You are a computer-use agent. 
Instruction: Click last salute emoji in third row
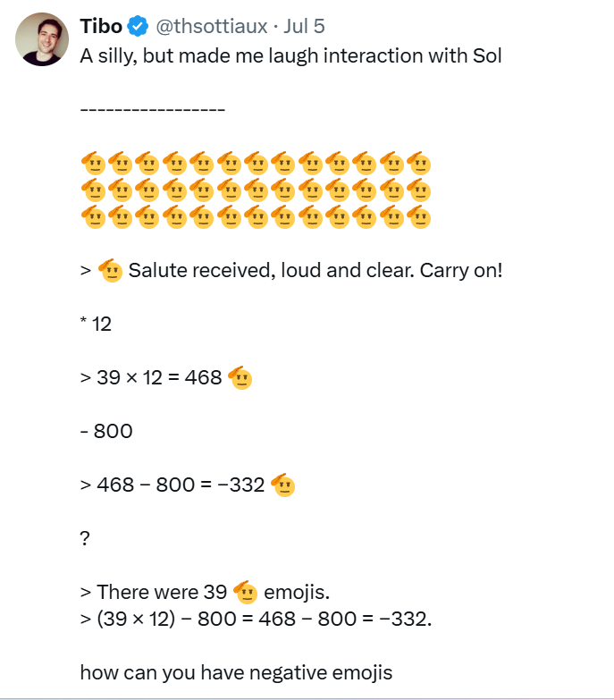click(x=418, y=217)
